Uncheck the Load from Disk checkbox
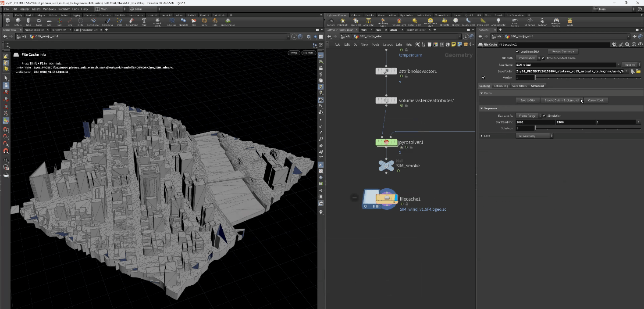The image size is (644, 309). [x=517, y=52]
